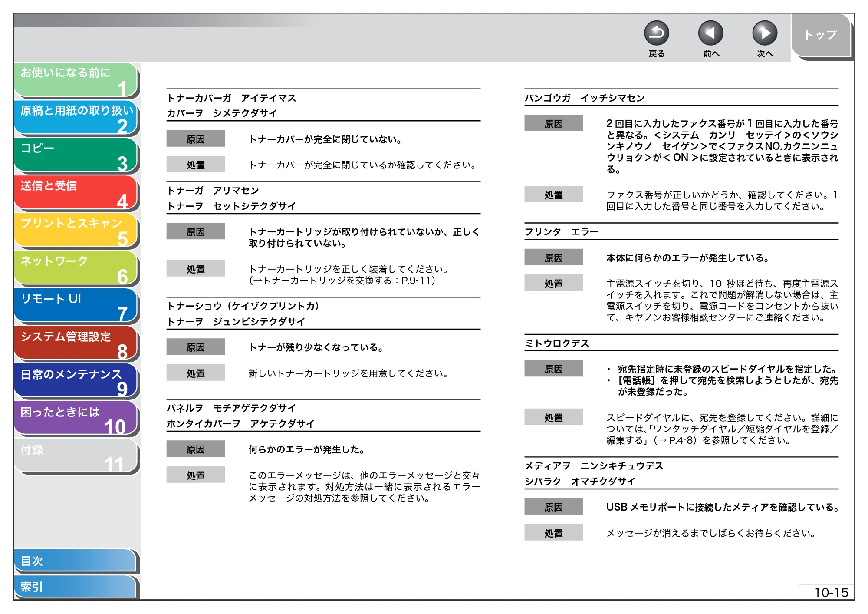The image size is (868, 614).
Task: Click the heading メディアヲ ニンシキチュウデス
Action: tap(594, 466)
